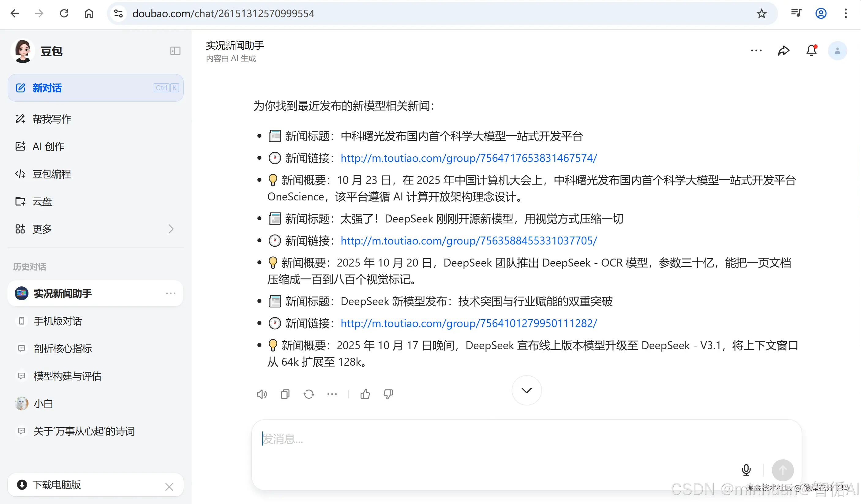Click the microphone voice input icon
Screen dimensions: 861x504
pos(746,470)
